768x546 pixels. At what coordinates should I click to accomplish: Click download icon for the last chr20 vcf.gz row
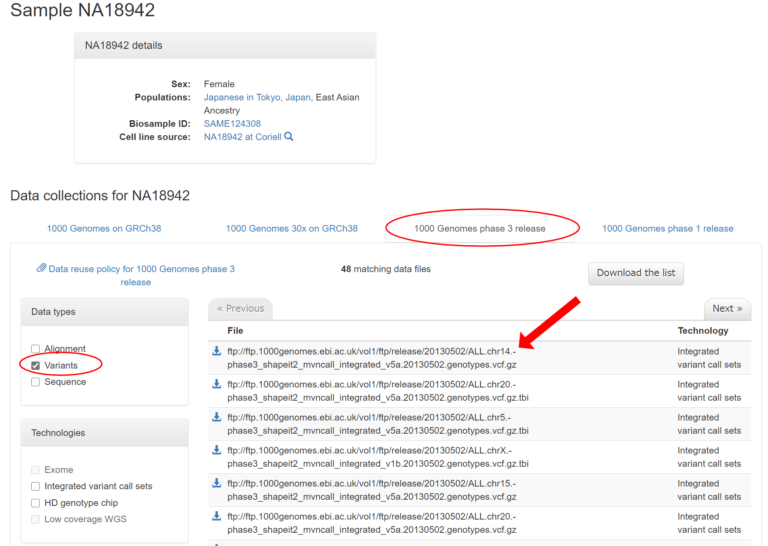coord(216,516)
